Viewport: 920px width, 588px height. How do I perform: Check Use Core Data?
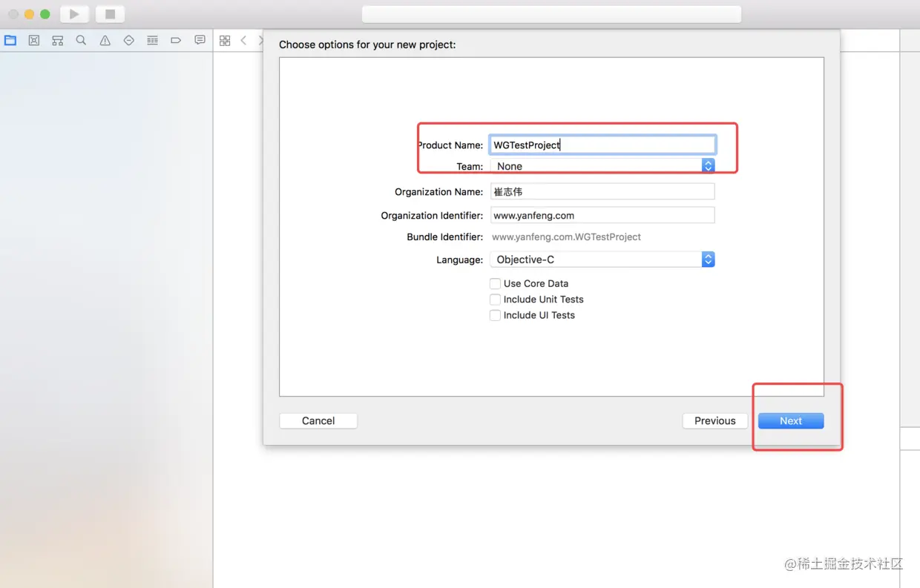pyautogui.click(x=495, y=283)
